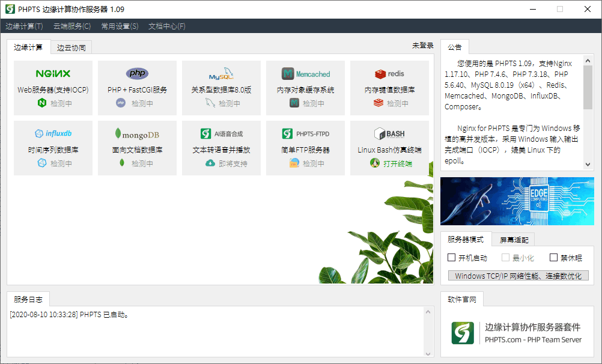Enable the 禁休眠 checkbox
This screenshot has height=364, width=602.
[x=553, y=258]
